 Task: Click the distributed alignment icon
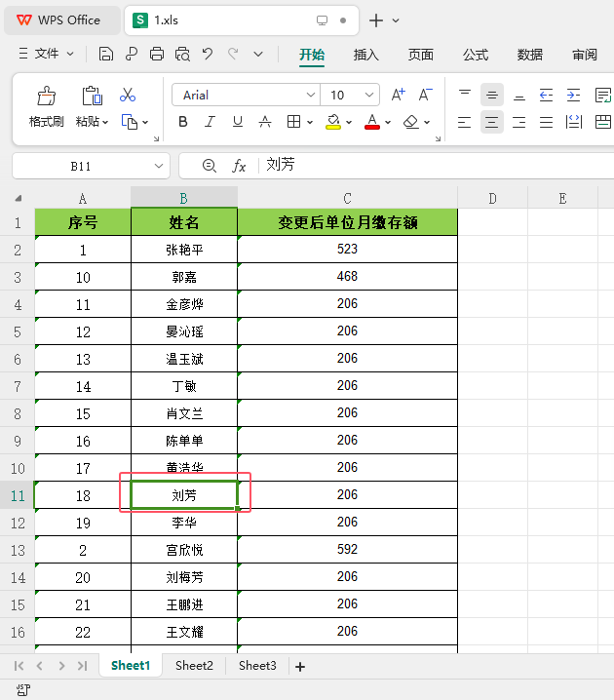point(574,122)
